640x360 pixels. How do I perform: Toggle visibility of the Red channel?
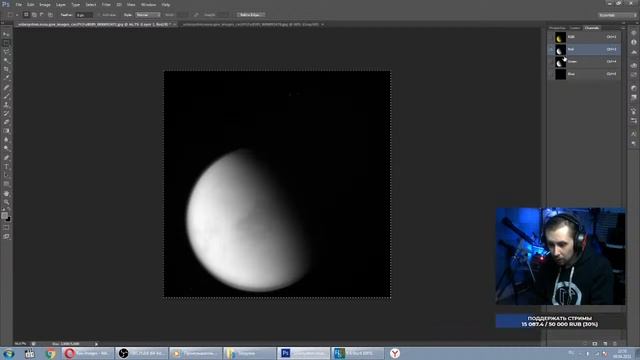coord(551,49)
